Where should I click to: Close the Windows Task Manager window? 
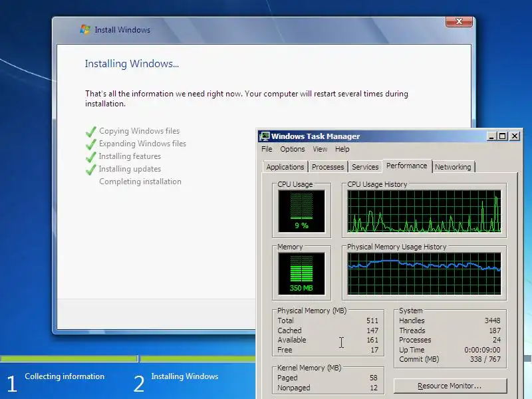click(x=514, y=136)
